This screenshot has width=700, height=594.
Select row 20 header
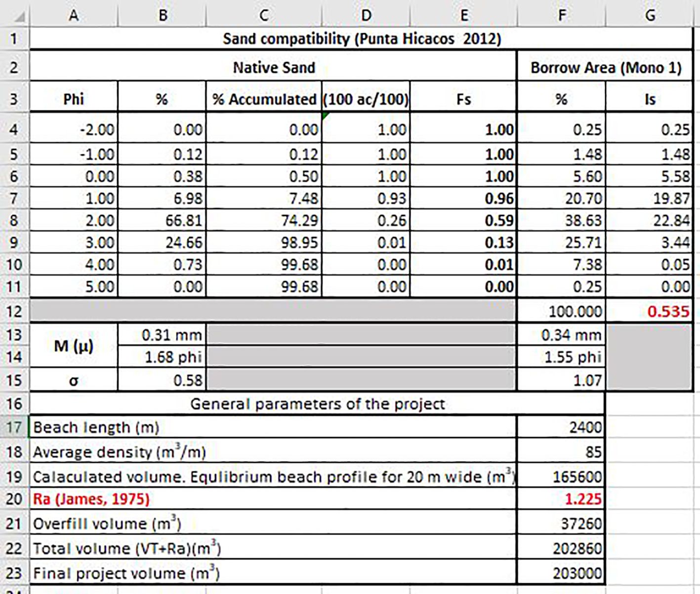(14, 499)
